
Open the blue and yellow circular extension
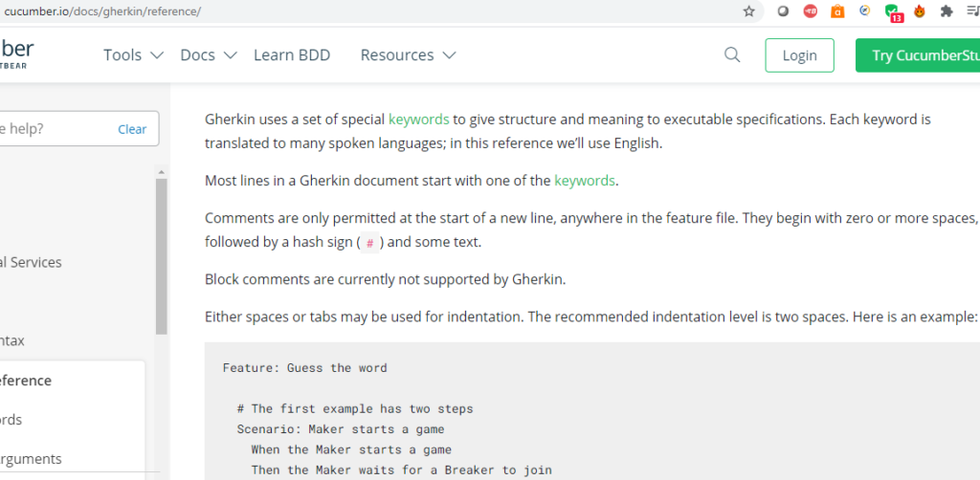865,11
